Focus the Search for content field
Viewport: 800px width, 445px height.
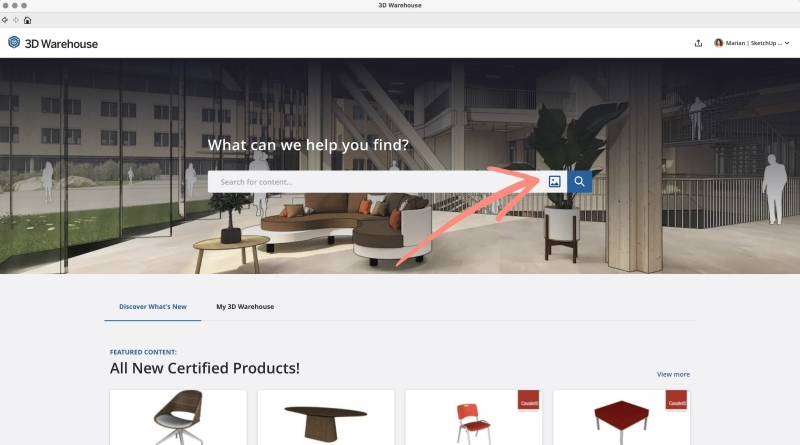375,182
